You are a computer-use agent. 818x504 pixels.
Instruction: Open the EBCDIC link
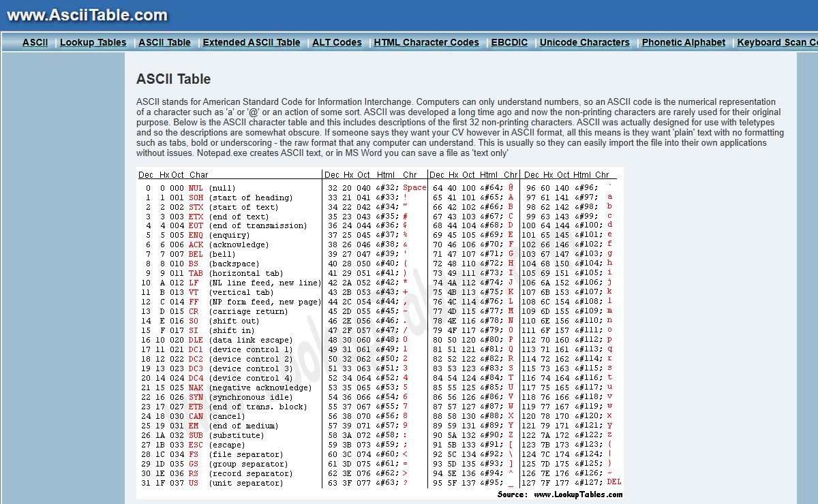[509, 42]
